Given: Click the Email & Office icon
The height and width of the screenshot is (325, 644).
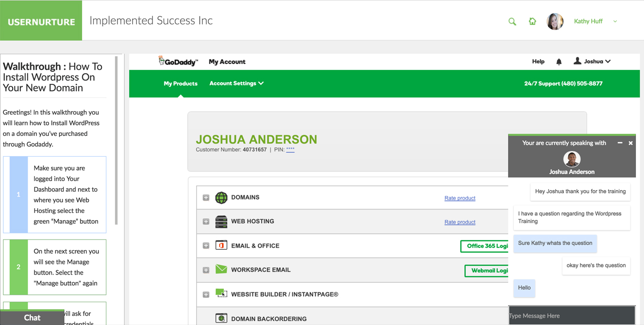Looking at the screenshot, I should tap(221, 245).
